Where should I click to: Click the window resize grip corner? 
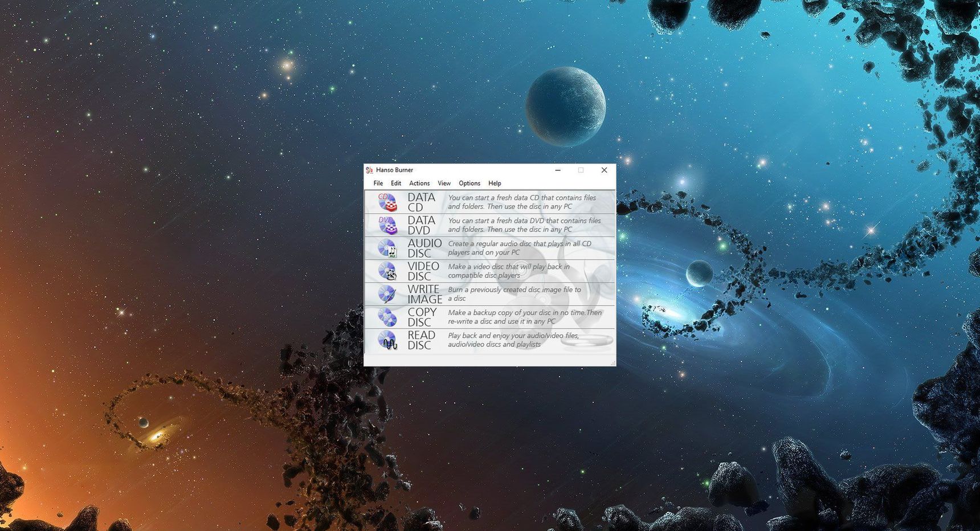point(612,362)
